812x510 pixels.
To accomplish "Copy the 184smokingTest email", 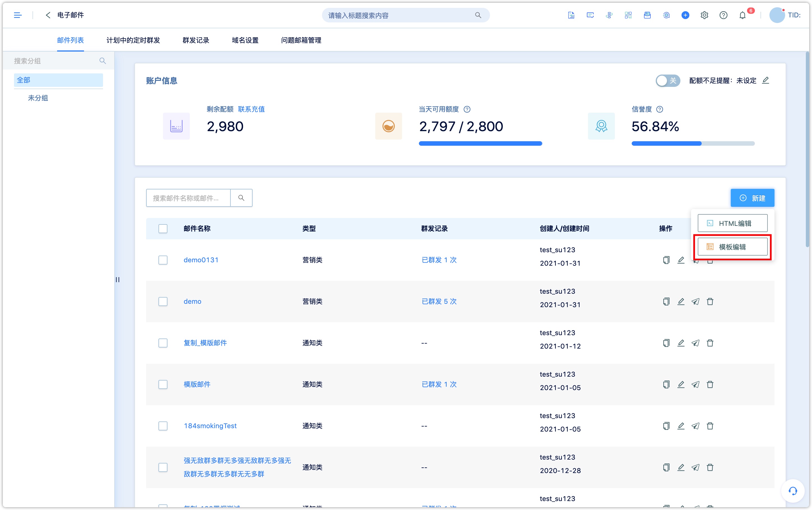I will click(666, 426).
